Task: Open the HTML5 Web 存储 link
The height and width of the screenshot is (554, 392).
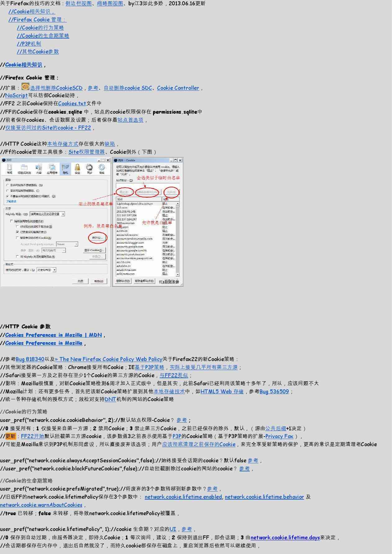Action: coord(222,391)
